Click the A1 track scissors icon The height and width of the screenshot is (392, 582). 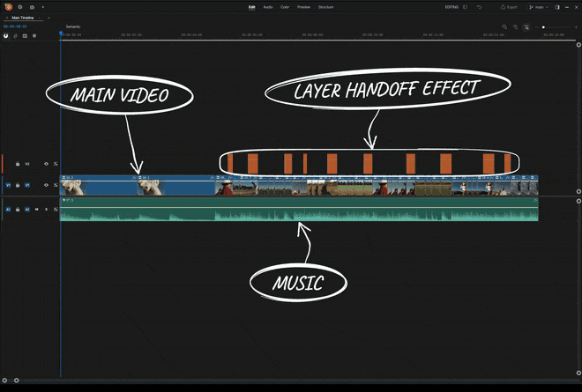pyautogui.click(x=56, y=210)
